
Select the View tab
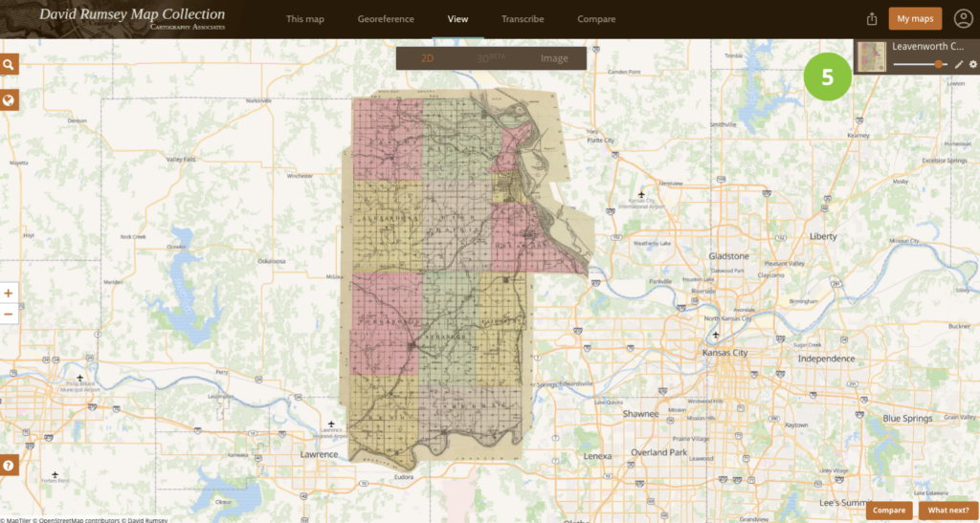click(x=457, y=19)
